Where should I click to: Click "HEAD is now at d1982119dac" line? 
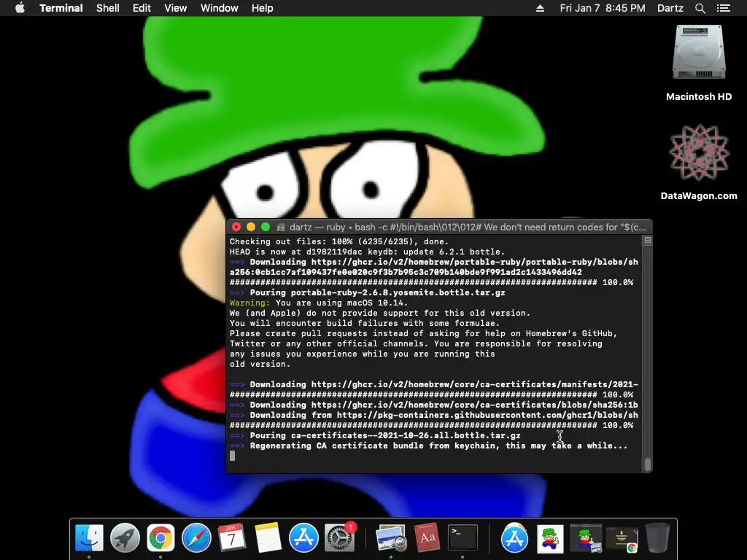(x=367, y=252)
